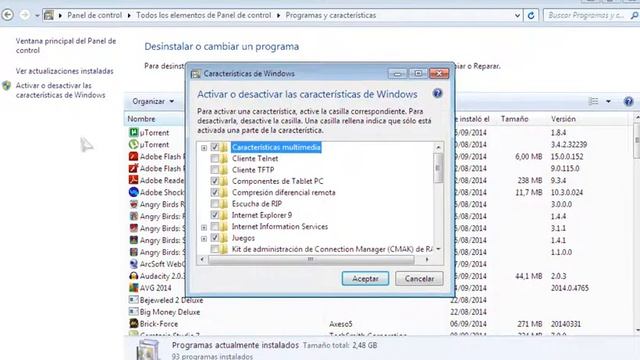Click Todos los elementos de Panel de control

point(204,16)
